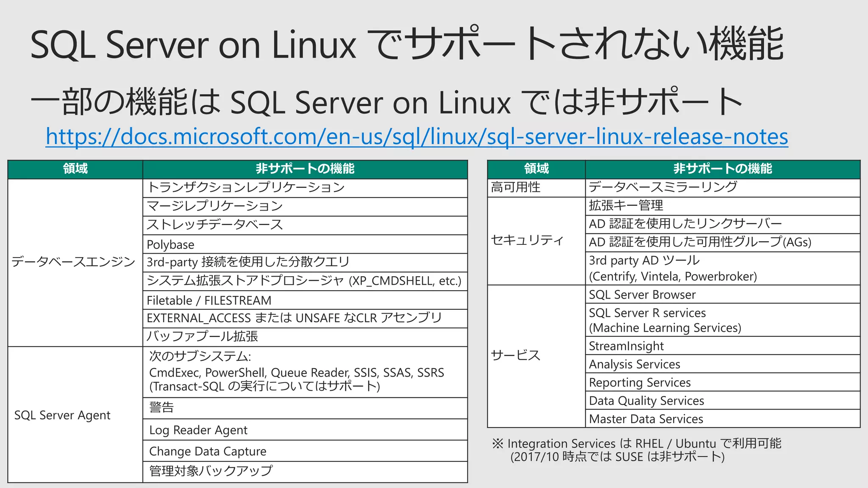The image size is (868, 488).
Task: Select row 'マージレプリケーション'
Action: [x=305, y=207]
